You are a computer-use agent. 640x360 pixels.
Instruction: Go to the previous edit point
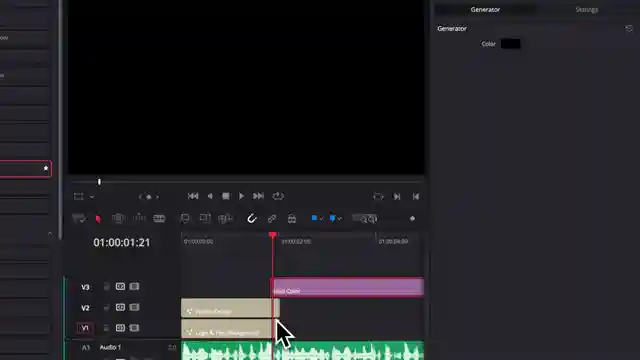(416, 197)
